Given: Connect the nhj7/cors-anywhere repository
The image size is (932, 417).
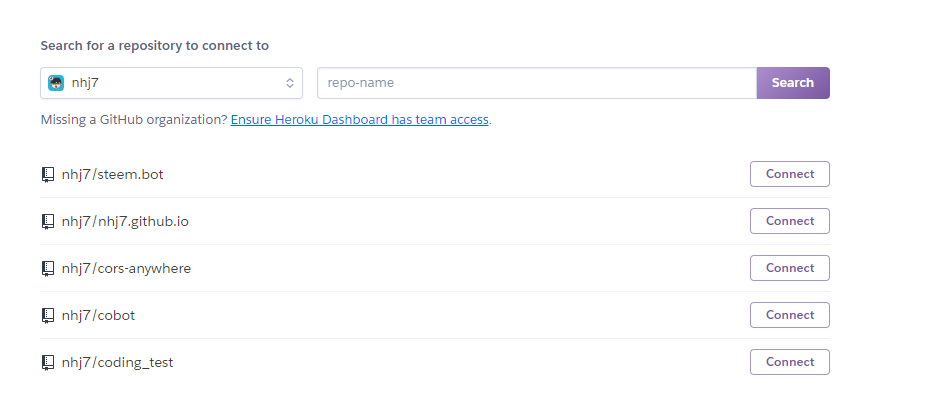Looking at the screenshot, I should coord(790,268).
